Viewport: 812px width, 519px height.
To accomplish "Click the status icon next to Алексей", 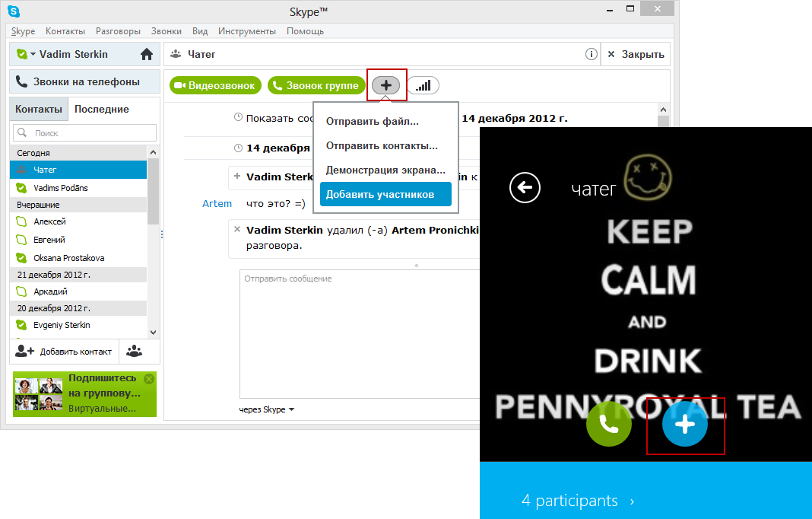I will (x=21, y=221).
